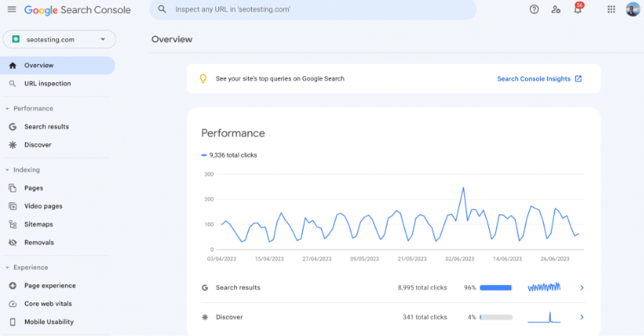This screenshot has width=644, height=336.
Task: Click the Discover sparkline
Action: [x=544, y=317]
